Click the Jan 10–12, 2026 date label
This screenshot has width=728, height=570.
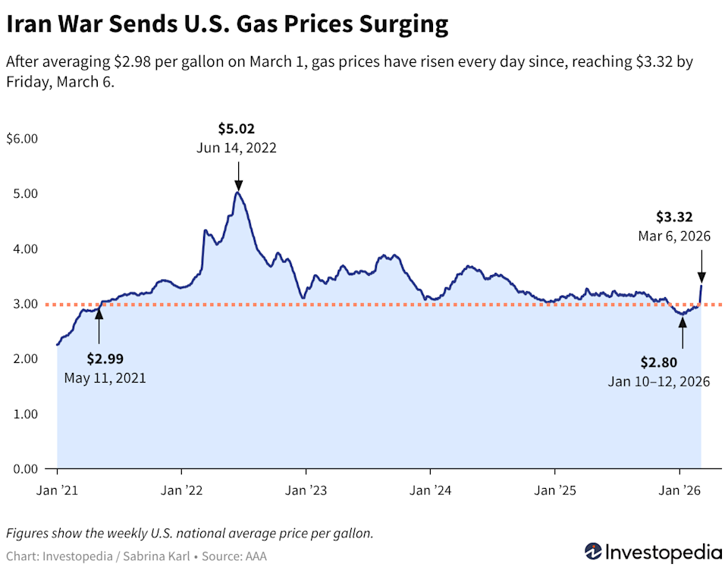(x=659, y=381)
